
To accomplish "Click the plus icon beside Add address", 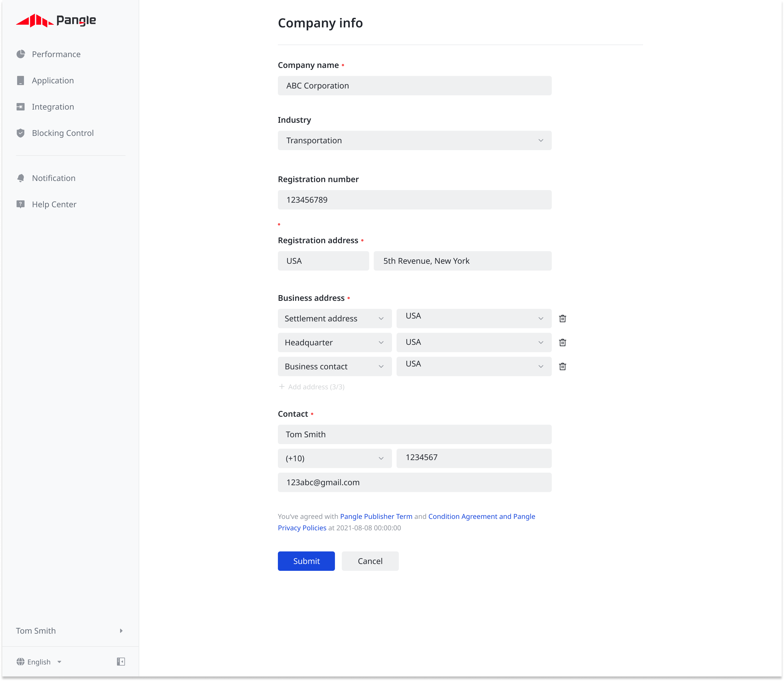I will coord(282,386).
